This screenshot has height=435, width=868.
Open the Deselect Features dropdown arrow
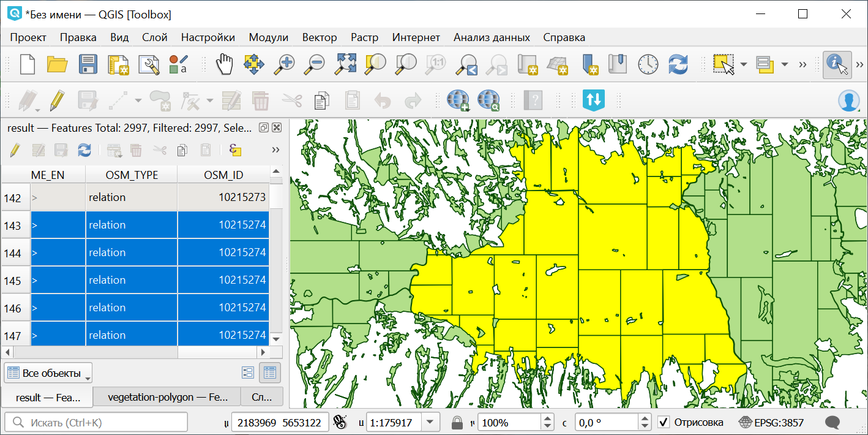click(x=784, y=64)
